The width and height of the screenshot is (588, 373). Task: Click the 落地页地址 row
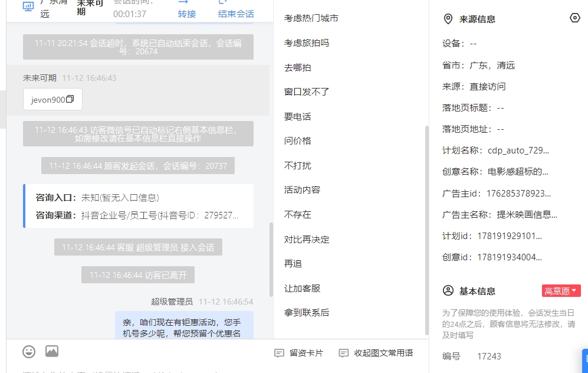[473, 129]
